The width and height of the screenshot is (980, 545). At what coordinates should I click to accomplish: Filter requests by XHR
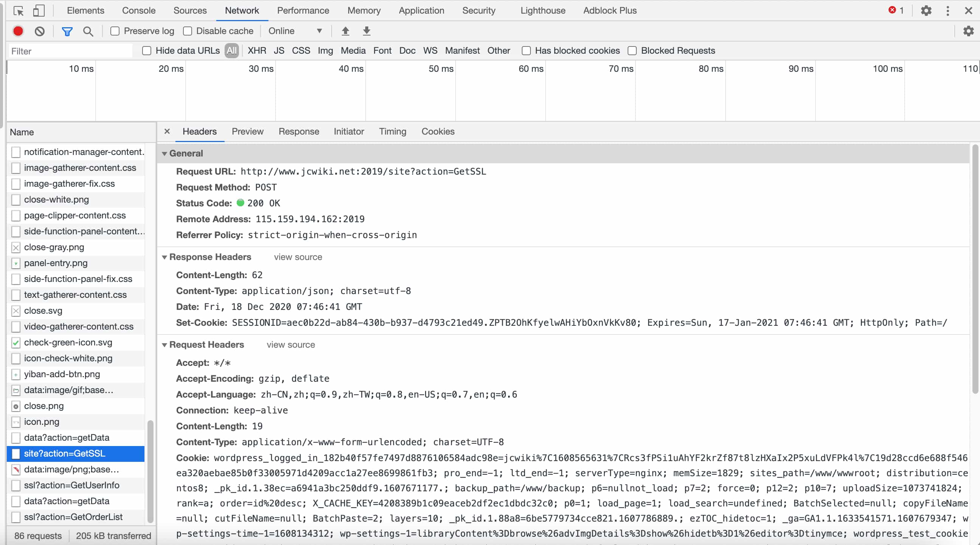[x=257, y=51]
